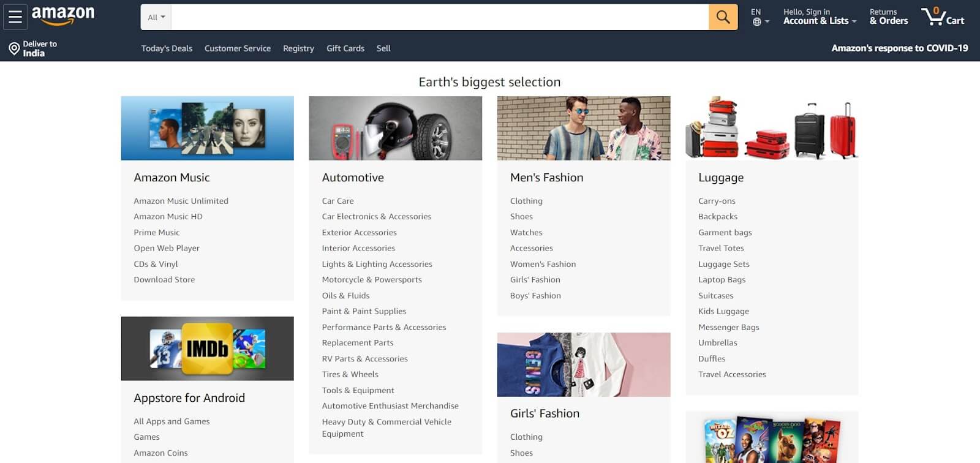Click the Girls' Fashion banner image

[x=584, y=364]
